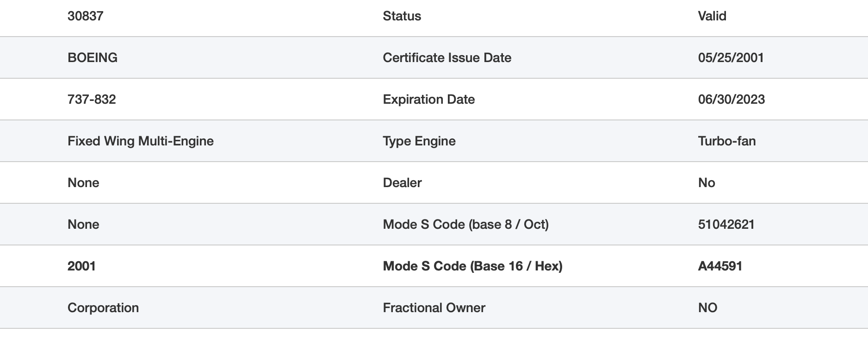
Task: Click the hex code A44591
Action: tap(720, 266)
